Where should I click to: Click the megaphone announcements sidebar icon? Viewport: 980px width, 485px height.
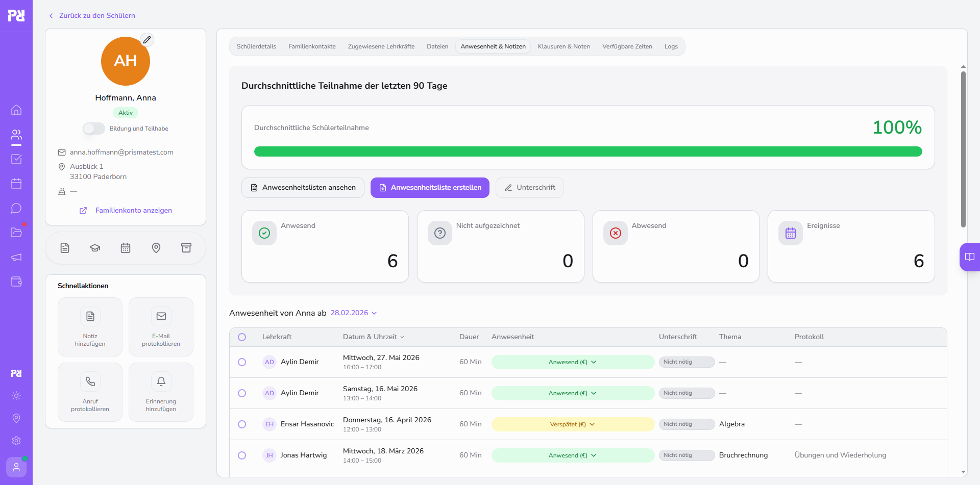tap(16, 257)
